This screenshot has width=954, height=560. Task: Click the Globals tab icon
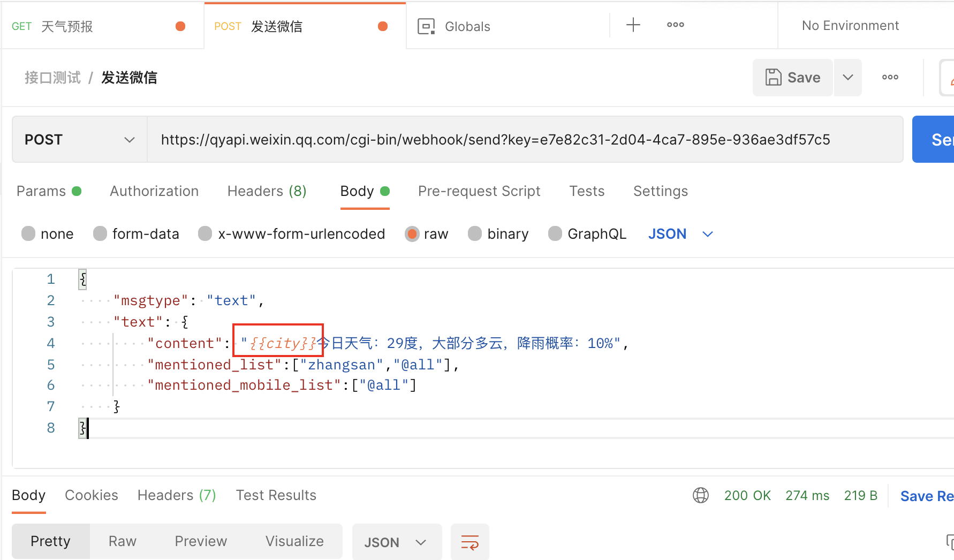426,26
